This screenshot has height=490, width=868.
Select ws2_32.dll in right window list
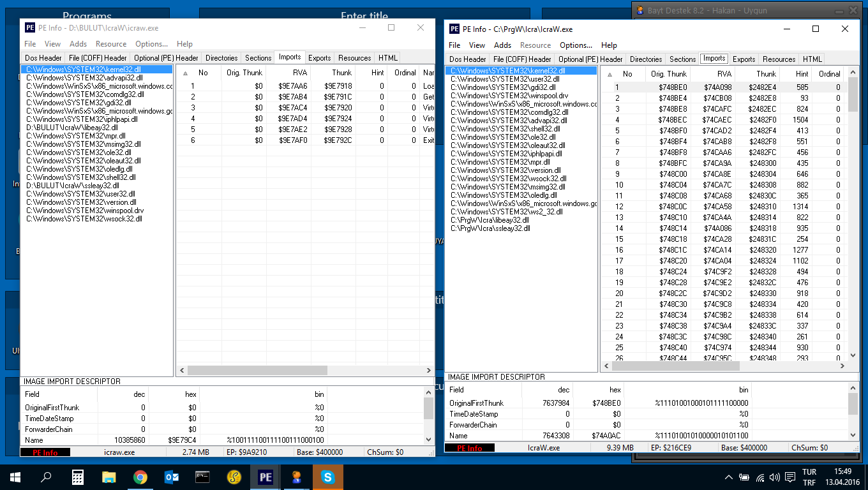[x=507, y=212]
